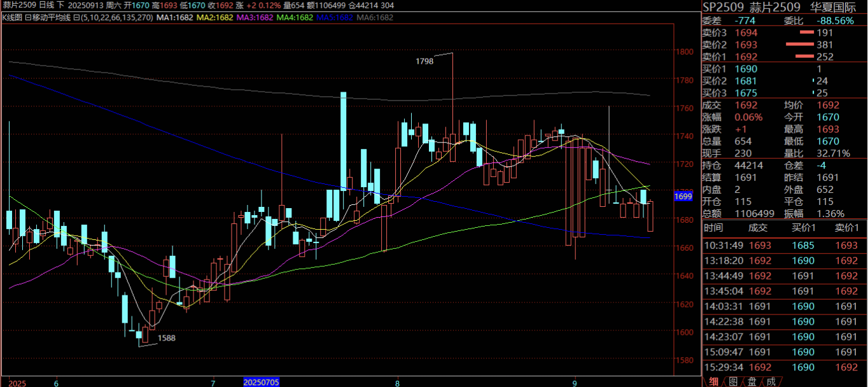
Task: Click the yellow MA2:1682 legend label
Action: (x=214, y=17)
